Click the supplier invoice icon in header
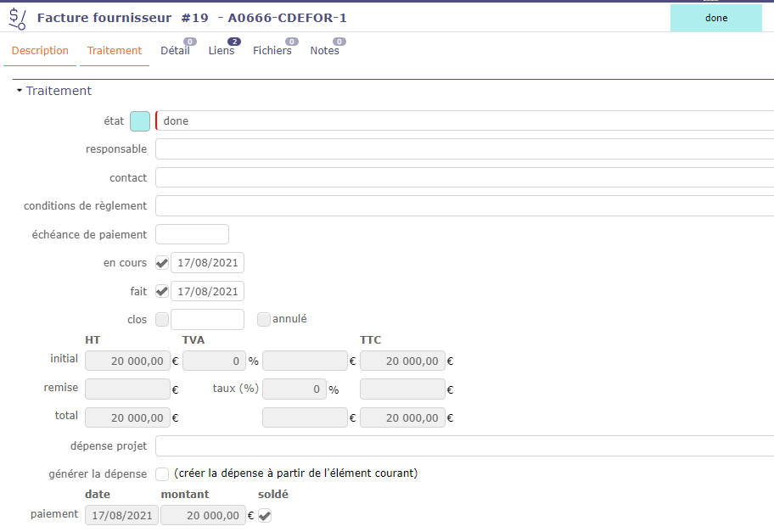Viewport: 774px width, 532px height. click(x=17, y=19)
